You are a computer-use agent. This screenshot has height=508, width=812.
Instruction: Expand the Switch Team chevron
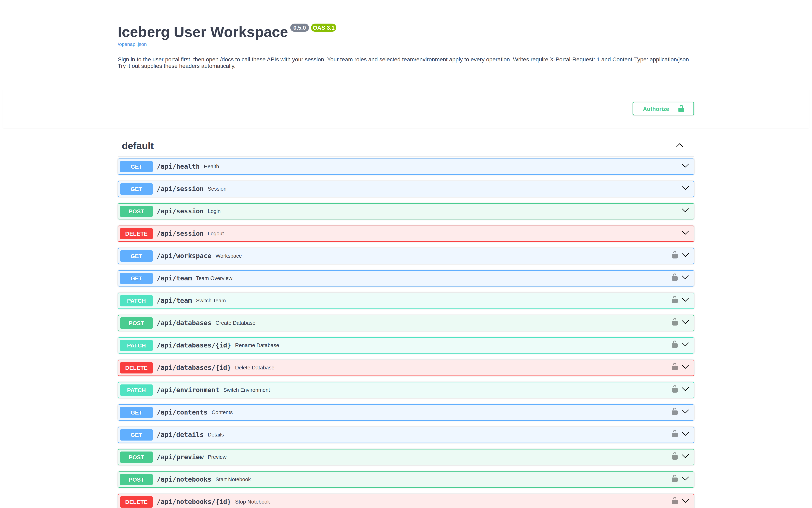point(685,300)
